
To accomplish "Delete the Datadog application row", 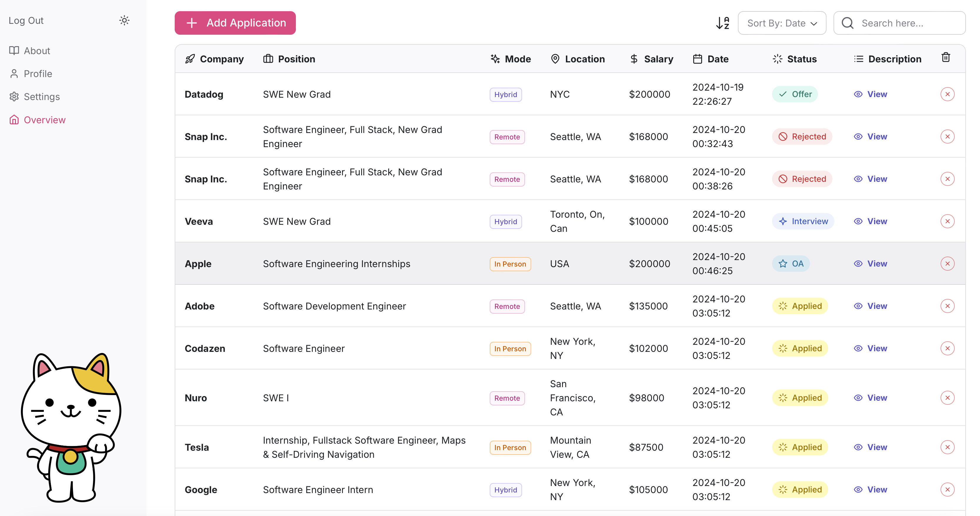I will (x=947, y=94).
